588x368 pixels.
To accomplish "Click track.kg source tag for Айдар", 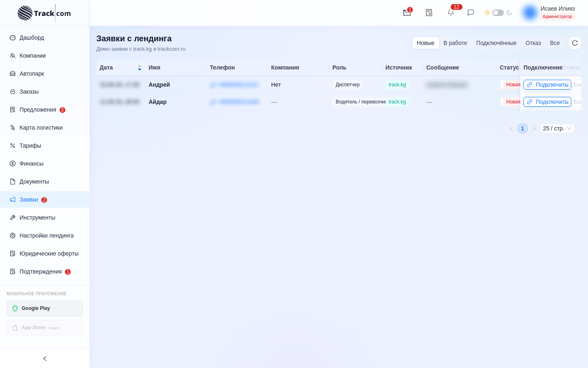I will [x=397, y=102].
